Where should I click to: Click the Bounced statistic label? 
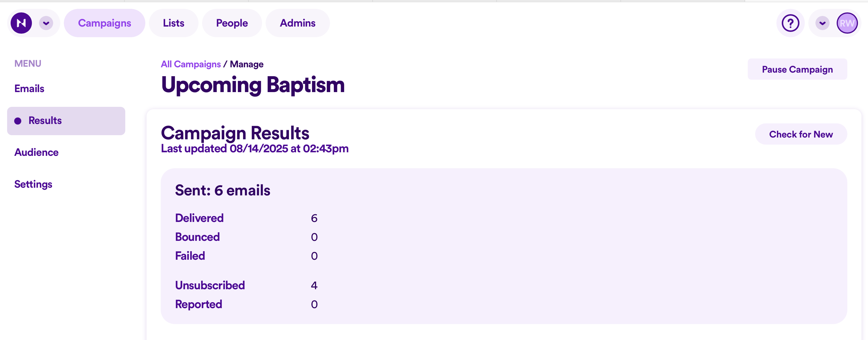tap(197, 237)
